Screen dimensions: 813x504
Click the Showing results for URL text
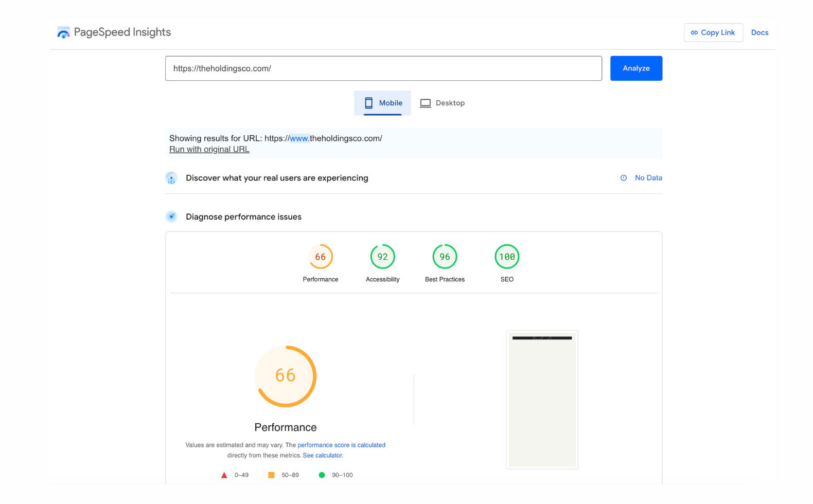pyautogui.click(x=276, y=138)
